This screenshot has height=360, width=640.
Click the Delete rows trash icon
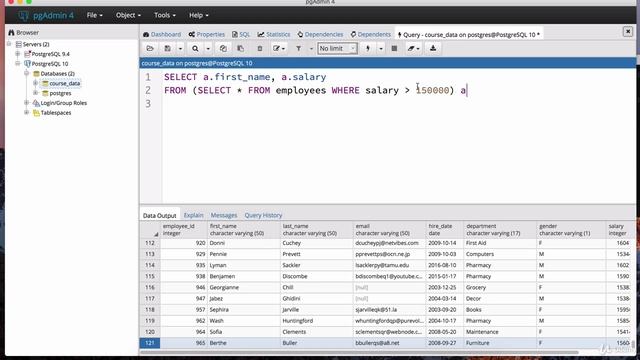260,49
